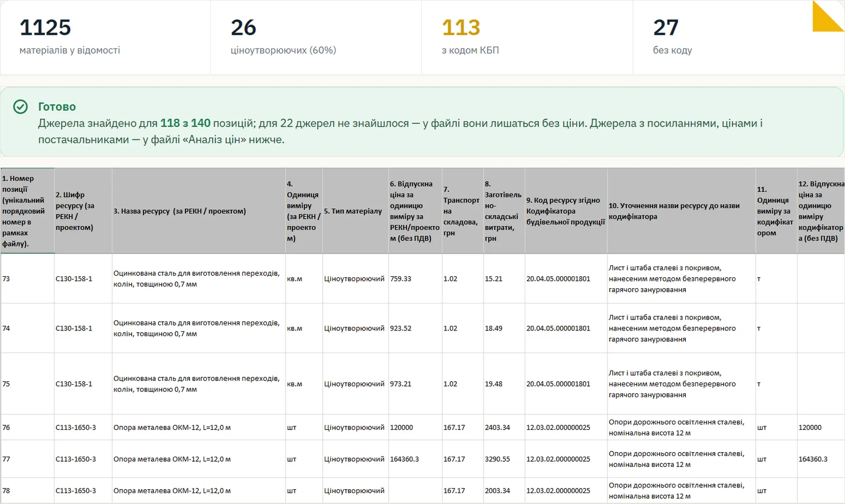This screenshot has height=504, width=845.
Task: Click position number cell 75
Action: tap(27, 384)
